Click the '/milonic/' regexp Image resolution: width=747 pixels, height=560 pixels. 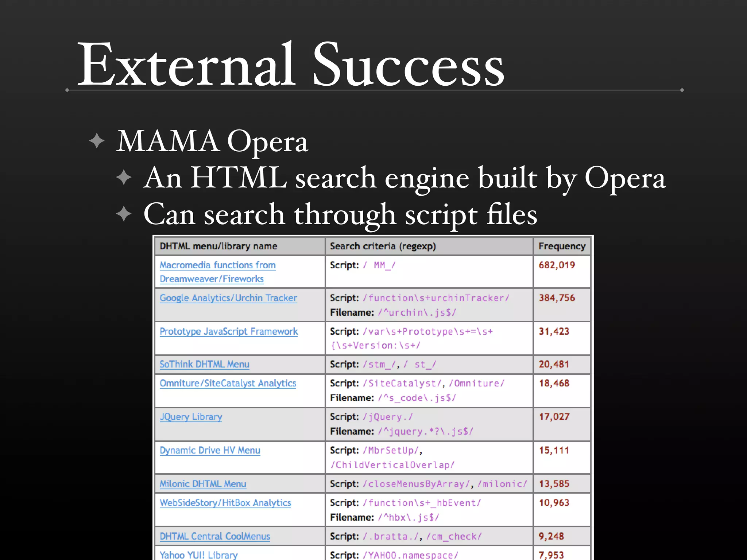coord(502,484)
